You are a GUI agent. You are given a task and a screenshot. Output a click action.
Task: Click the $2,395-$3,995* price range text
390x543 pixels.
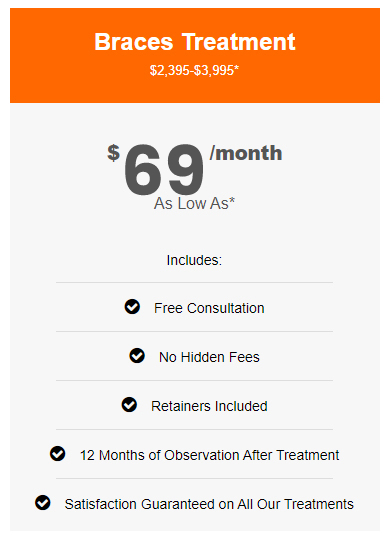click(194, 70)
